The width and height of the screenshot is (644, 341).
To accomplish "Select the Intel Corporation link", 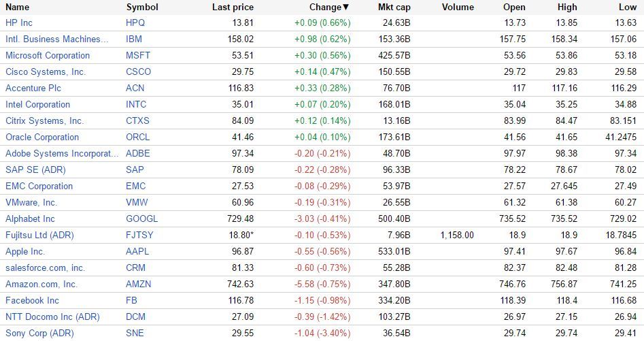I will (37, 104).
